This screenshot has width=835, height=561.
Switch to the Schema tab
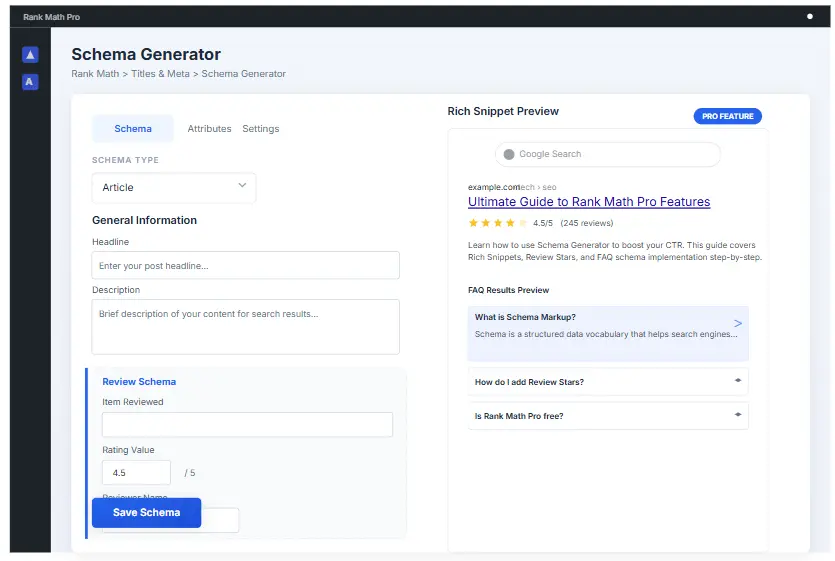[x=133, y=128]
